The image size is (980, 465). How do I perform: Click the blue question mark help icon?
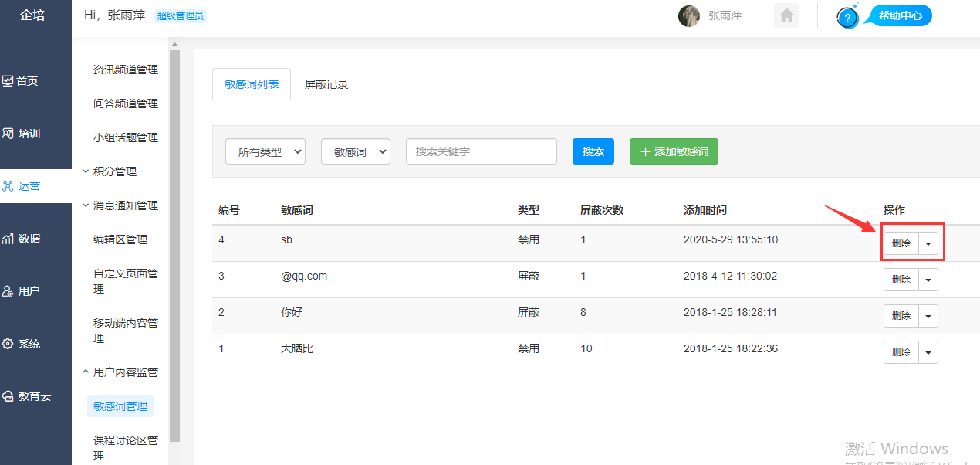click(847, 18)
